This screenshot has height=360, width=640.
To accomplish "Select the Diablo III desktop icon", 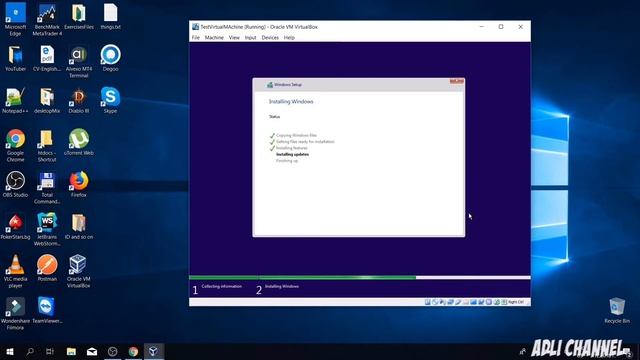I will [79, 101].
